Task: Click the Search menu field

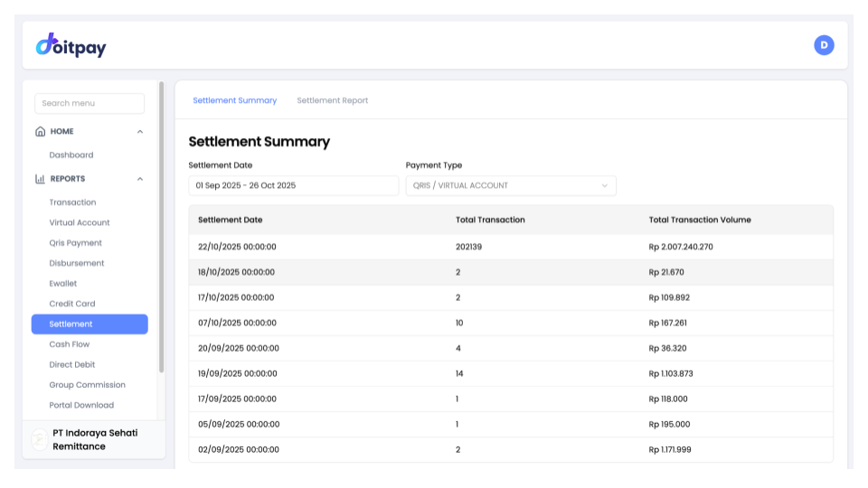Action: click(90, 103)
